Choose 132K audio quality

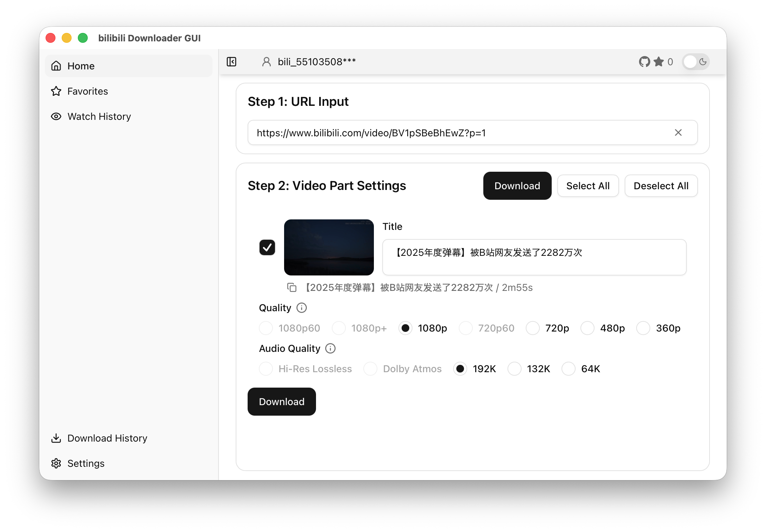click(515, 369)
